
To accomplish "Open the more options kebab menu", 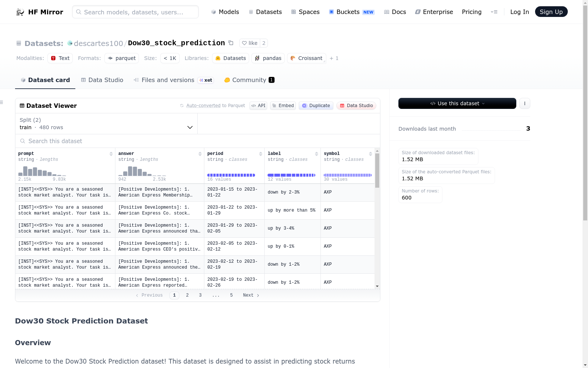I will click(x=525, y=103).
